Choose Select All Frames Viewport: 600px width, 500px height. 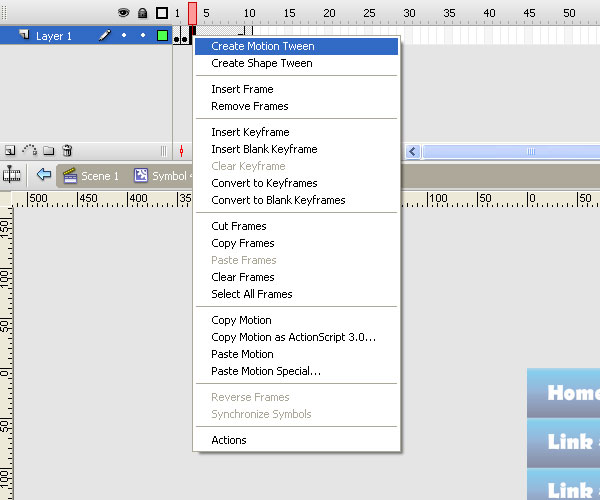pos(297,294)
